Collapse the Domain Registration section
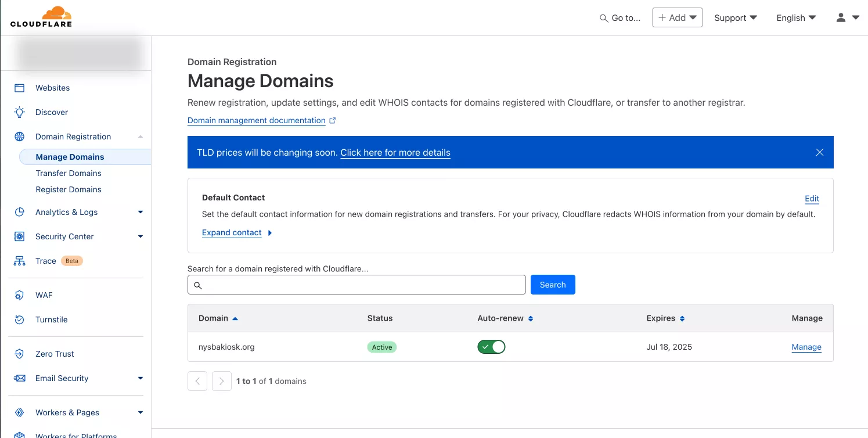The height and width of the screenshot is (438, 868). [x=140, y=137]
